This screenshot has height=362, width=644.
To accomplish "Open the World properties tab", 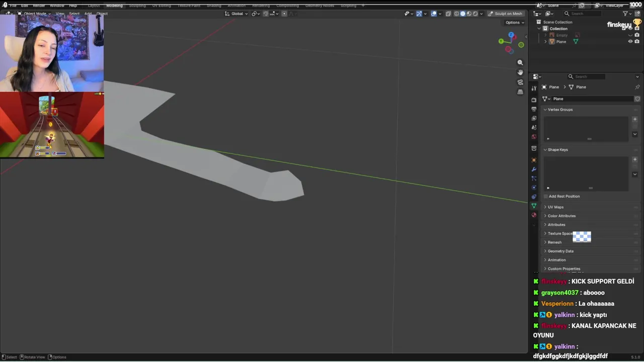I will (x=534, y=137).
